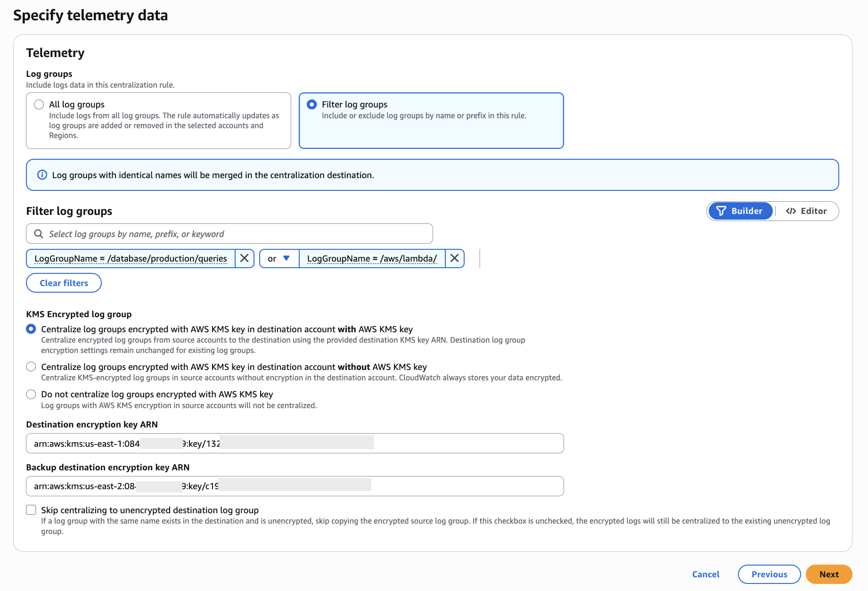Select centralization with AWS KMS key

pyautogui.click(x=31, y=329)
